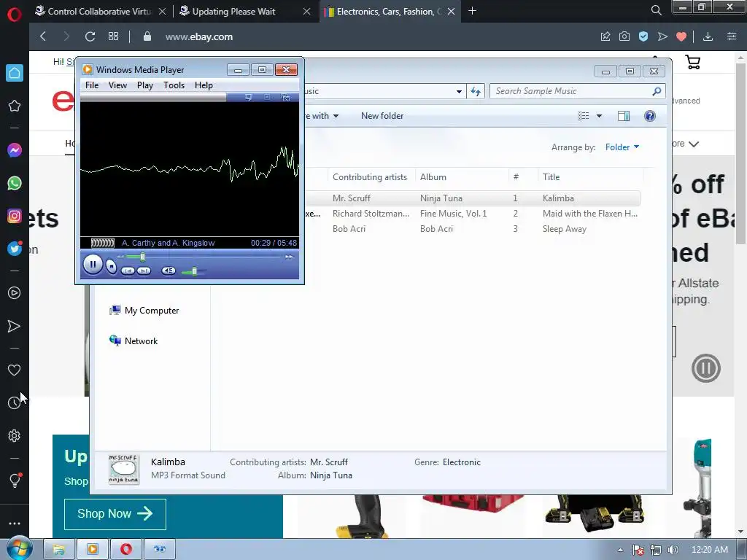The width and height of the screenshot is (747, 560).
Task: Click the www.ebay.com address field
Action: pos(198,36)
